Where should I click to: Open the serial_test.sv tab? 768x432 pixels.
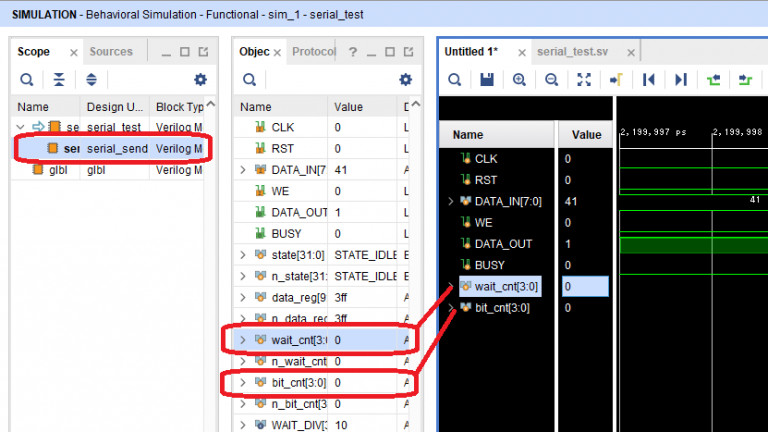[x=574, y=52]
